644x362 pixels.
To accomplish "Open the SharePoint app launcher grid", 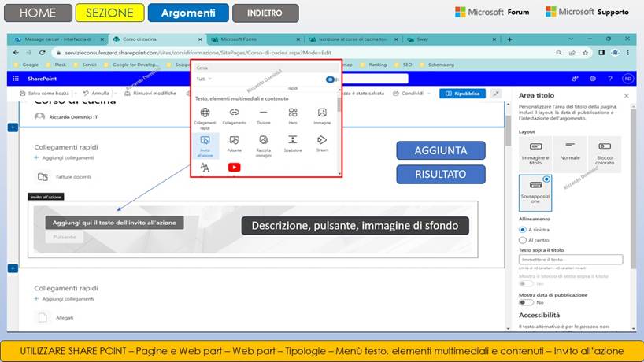I will coord(16,79).
